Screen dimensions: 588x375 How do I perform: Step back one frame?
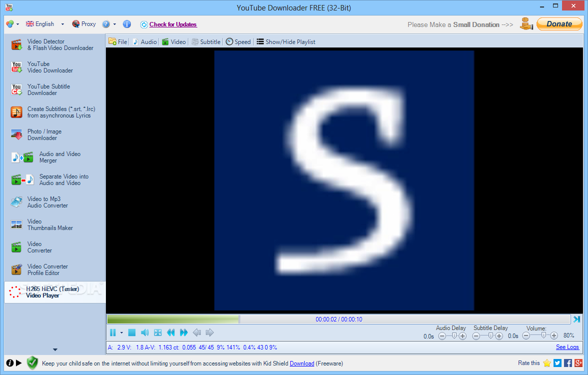(x=196, y=332)
